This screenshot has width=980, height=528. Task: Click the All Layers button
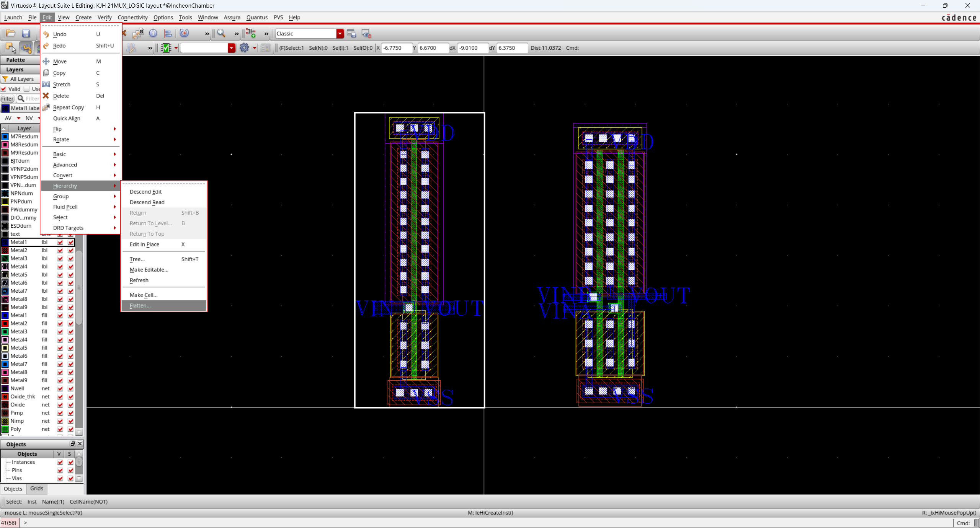click(20, 79)
